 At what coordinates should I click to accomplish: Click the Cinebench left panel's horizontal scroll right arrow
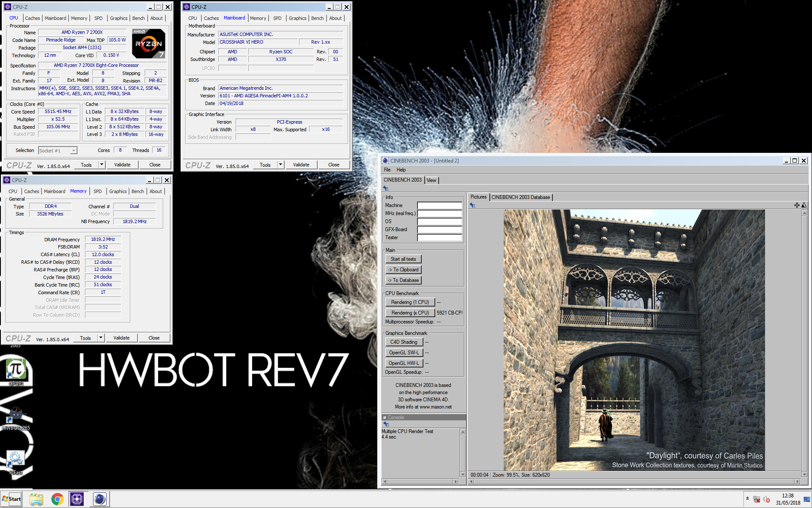point(455,481)
